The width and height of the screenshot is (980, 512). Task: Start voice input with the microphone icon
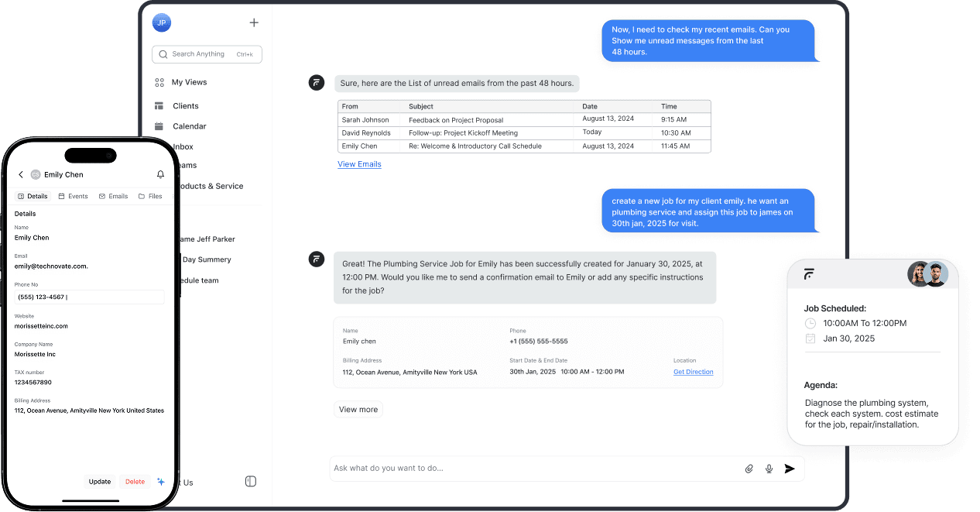pos(769,469)
